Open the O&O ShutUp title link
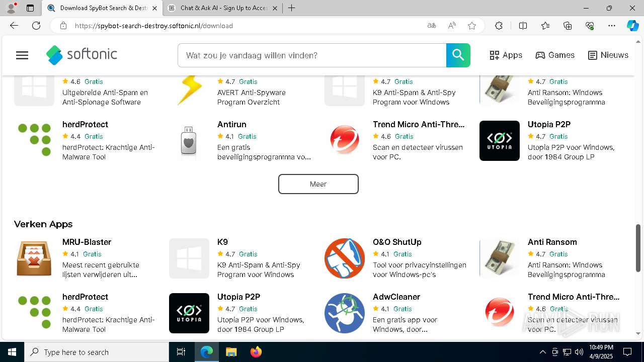Image resolution: width=644 pixels, height=362 pixels. click(x=397, y=242)
